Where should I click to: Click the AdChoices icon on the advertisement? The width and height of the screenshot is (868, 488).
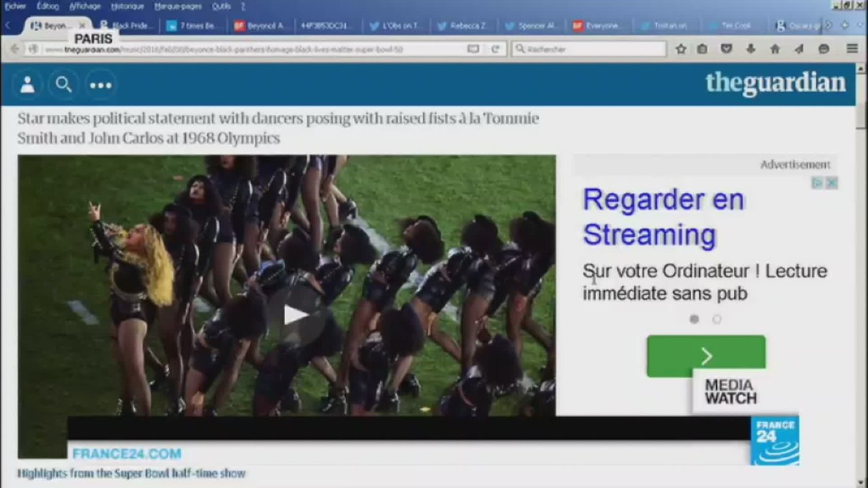tap(818, 183)
